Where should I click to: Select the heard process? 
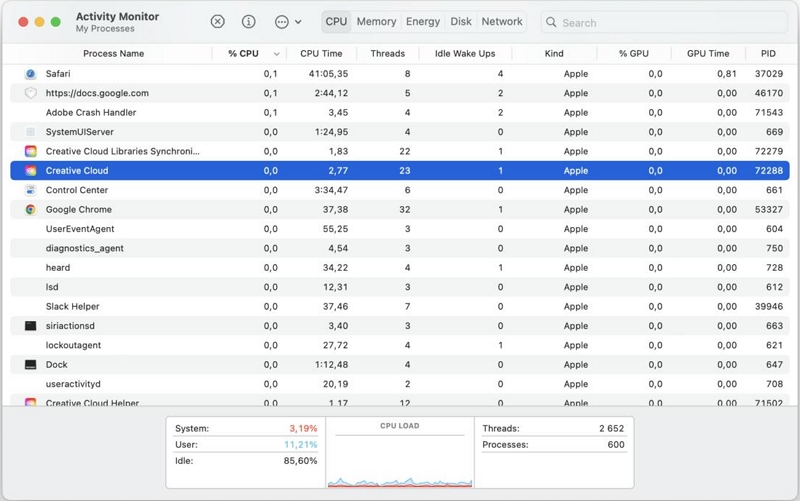pos(58,268)
